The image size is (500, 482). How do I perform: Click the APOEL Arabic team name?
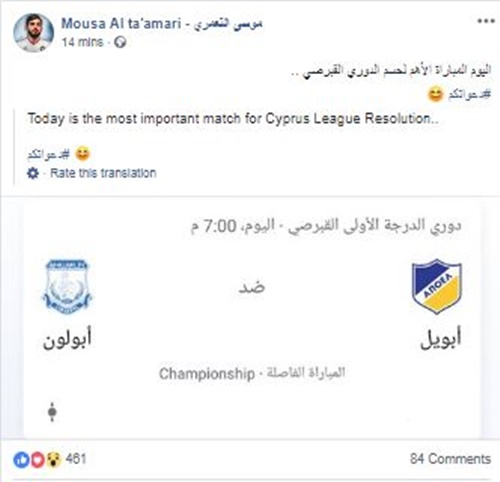coord(441,338)
